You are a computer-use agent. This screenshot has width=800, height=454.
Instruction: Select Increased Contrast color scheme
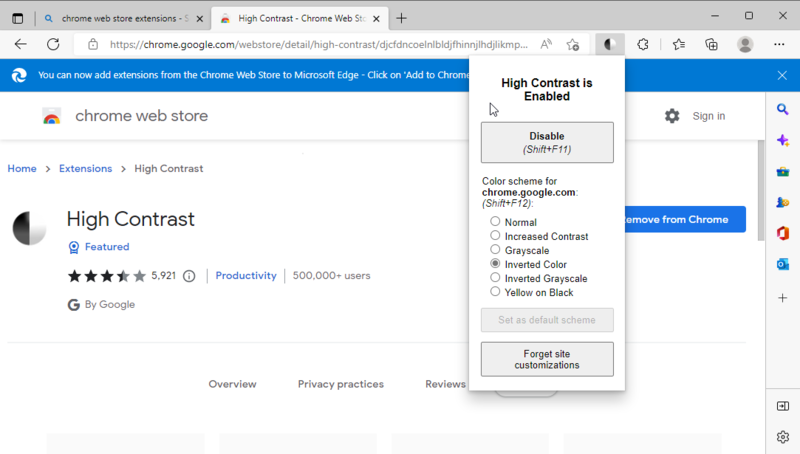point(495,235)
